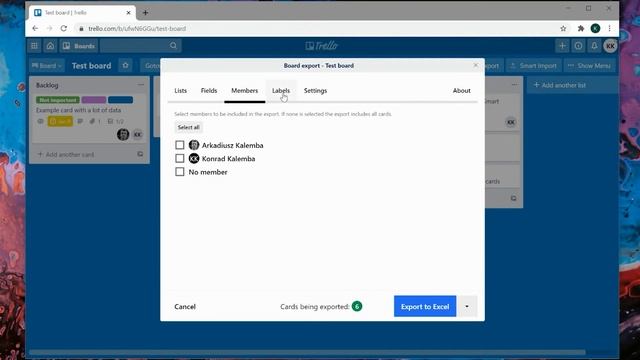Open the KK account avatar in Trello header
This screenshot has height=360, width=640.
610,46
